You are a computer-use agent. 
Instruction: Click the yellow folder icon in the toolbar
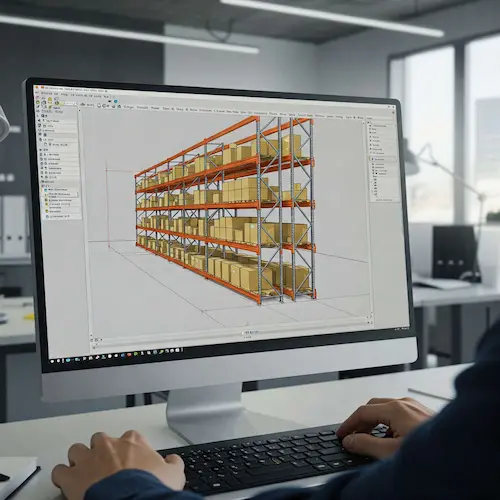[50, 99]
